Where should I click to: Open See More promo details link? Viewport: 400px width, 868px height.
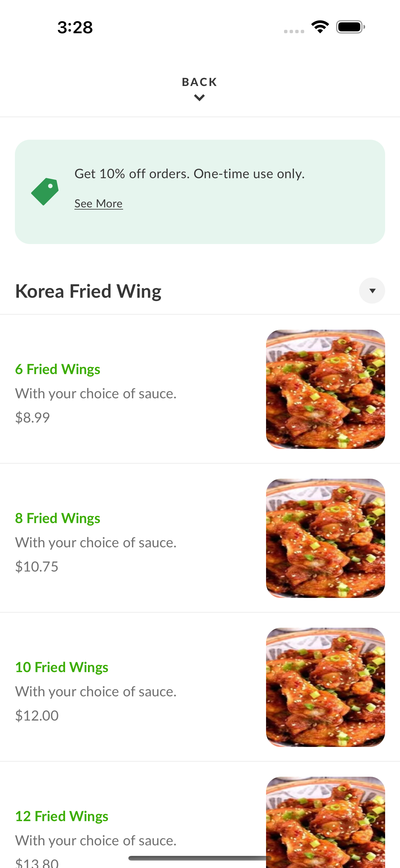(x=99, y=204)
